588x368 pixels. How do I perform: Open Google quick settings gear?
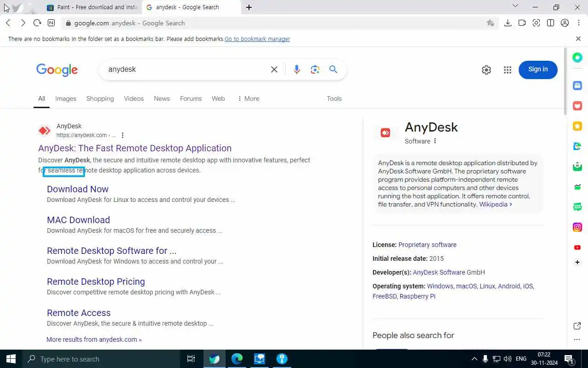point(486,70)
